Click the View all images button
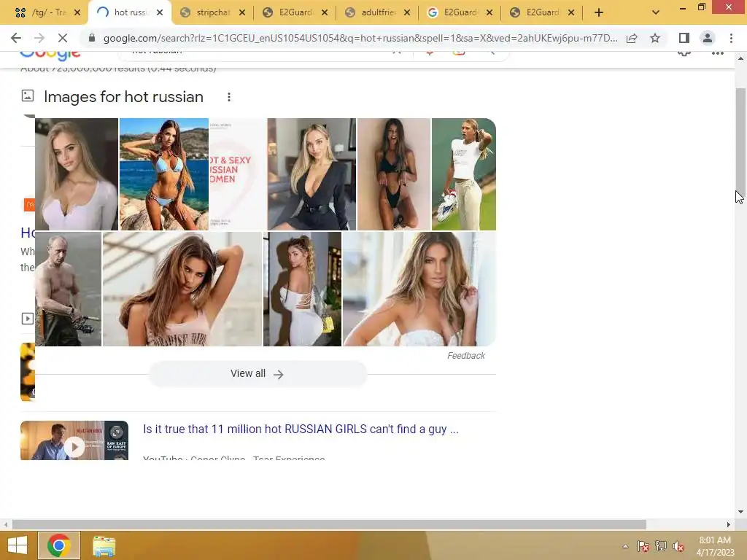The height and width of the screenshot is (560, 747). click(258, 374)
